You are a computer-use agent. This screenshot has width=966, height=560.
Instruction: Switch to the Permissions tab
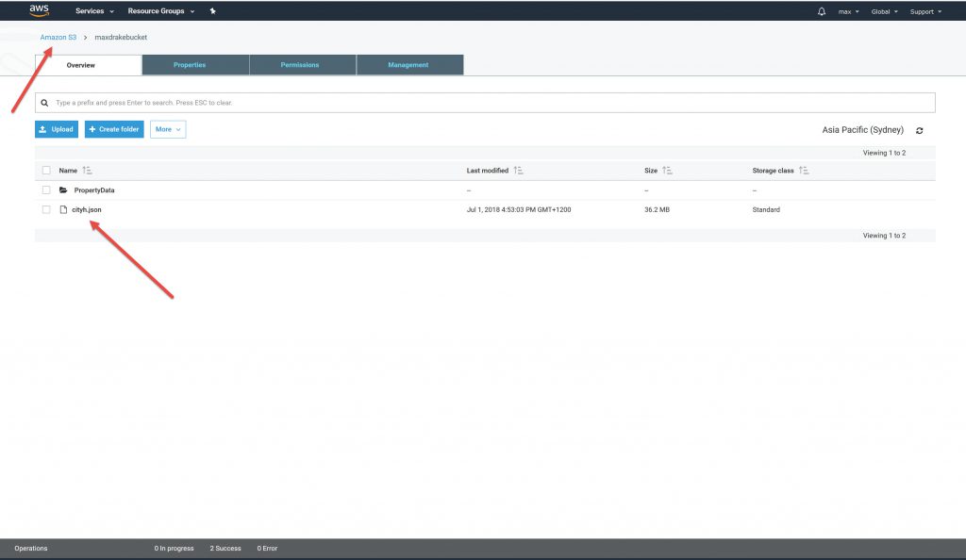pyautogui.click(x=303, y=65)
